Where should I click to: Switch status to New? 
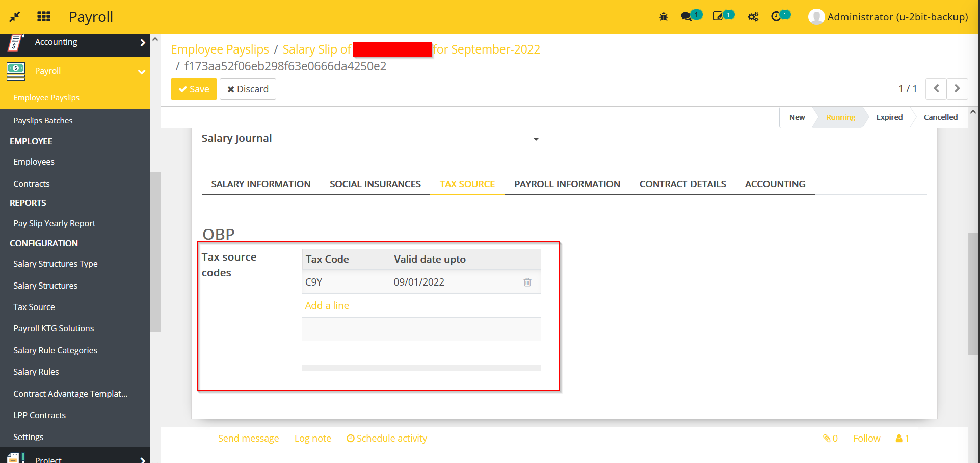[x=797, y=117]
